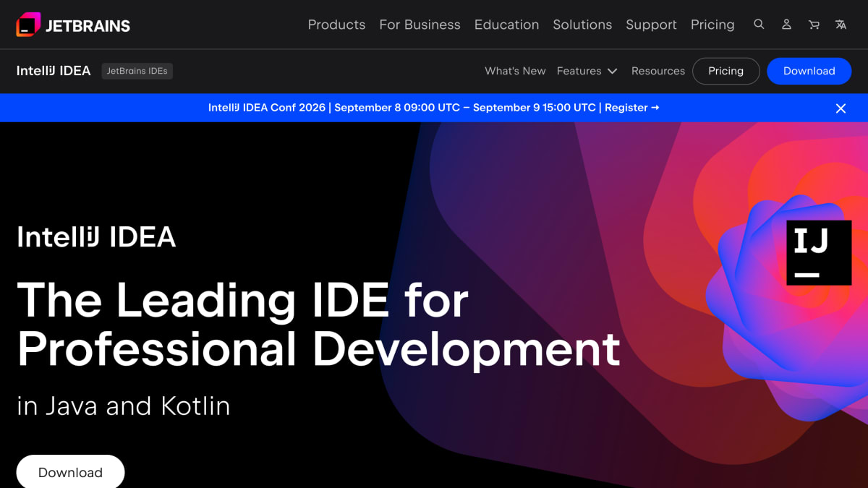868x488 pixels.
Task: Open the Solutions menu
Action: [582, 25]
